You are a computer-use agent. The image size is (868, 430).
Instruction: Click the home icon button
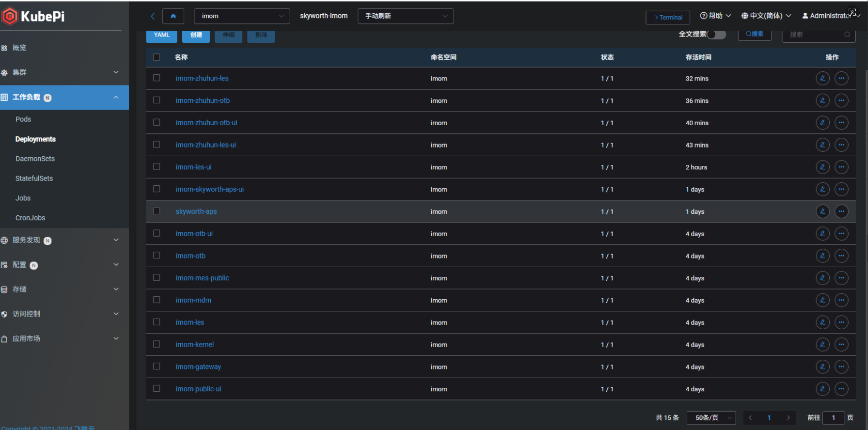[x=173, y=16]
